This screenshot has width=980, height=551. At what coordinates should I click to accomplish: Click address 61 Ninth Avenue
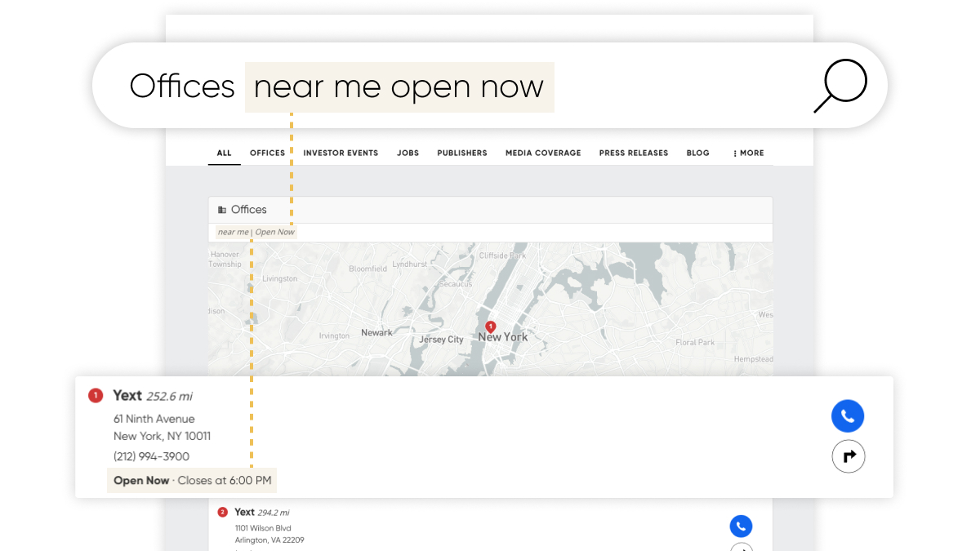pyautogui.click(x=154, y=419)
